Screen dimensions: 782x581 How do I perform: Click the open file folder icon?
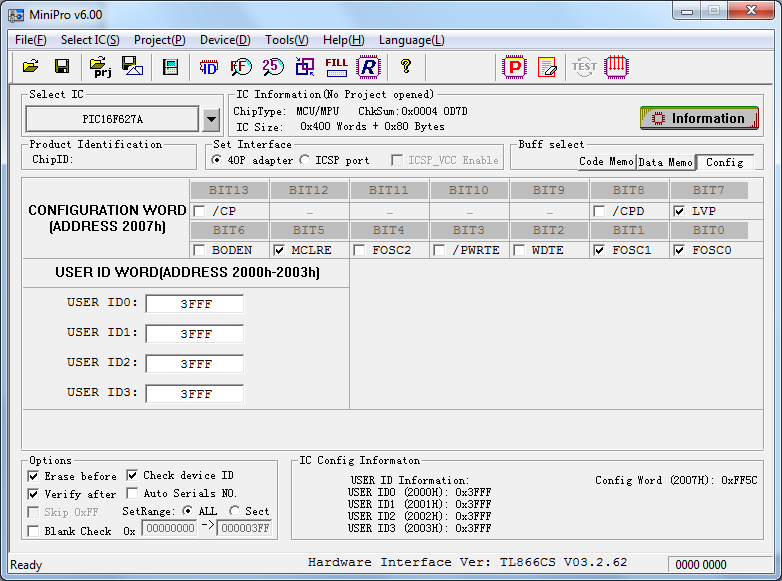click(x=31, y=67)
